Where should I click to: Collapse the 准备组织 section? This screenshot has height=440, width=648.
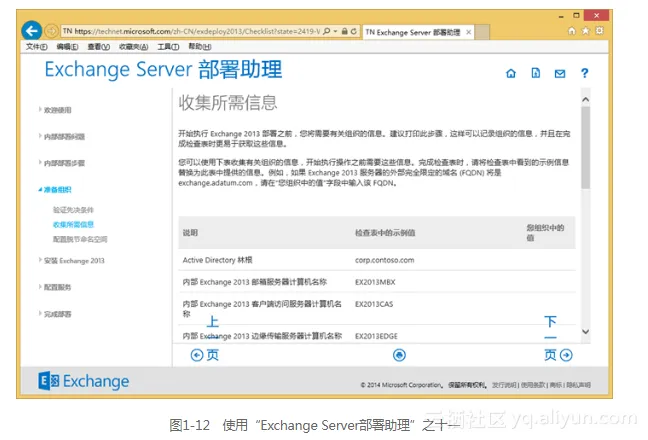coord(57,189)
